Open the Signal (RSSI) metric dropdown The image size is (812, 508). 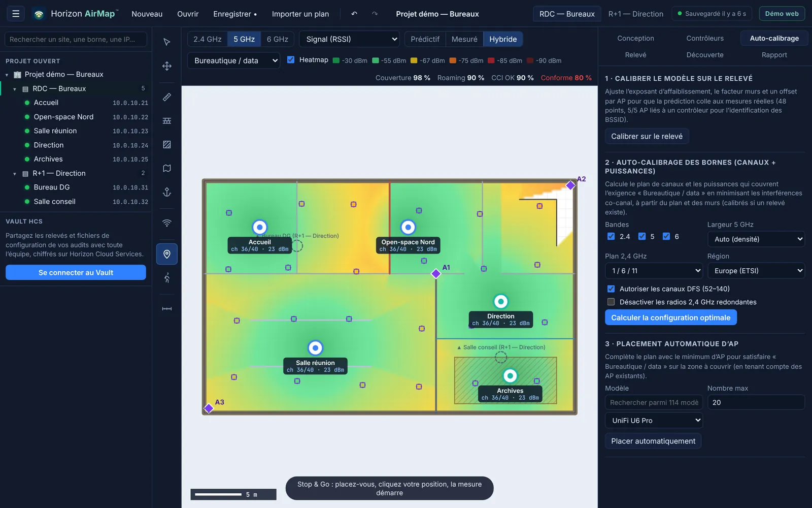point(350,39)
